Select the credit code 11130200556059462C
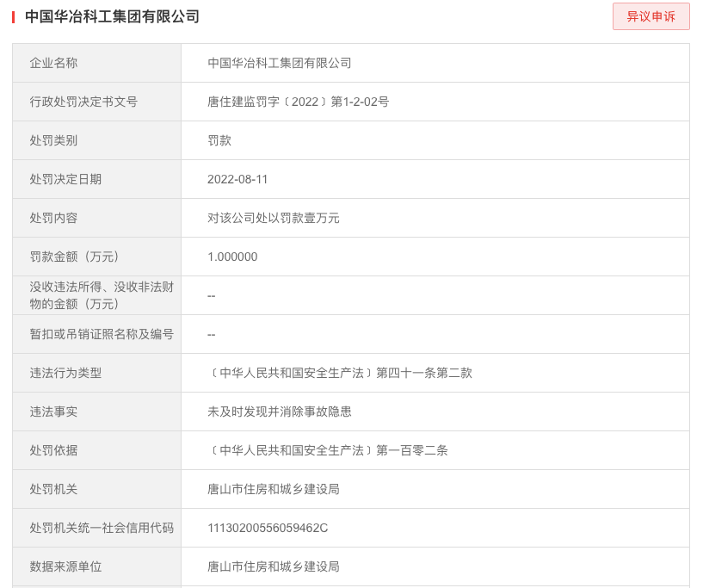This screenshot has height=588, width=703. pyautogui.click(x=268, y=528)
